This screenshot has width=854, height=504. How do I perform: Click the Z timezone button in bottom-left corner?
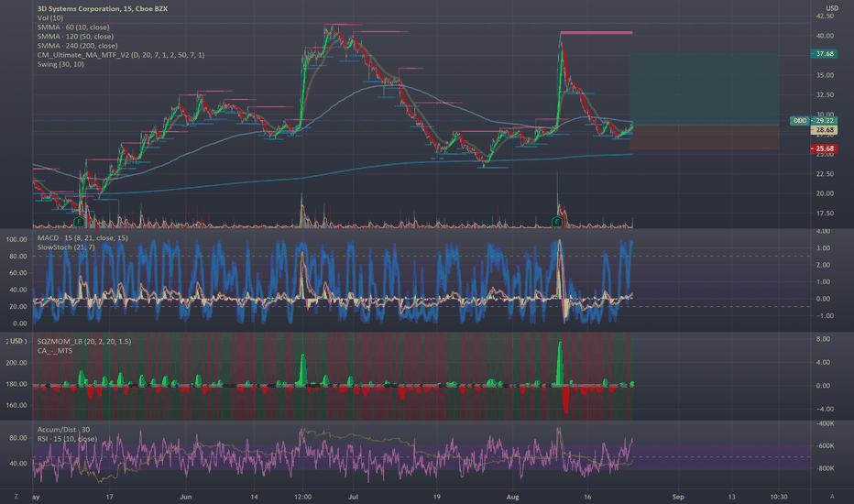(x=16, y=497)
